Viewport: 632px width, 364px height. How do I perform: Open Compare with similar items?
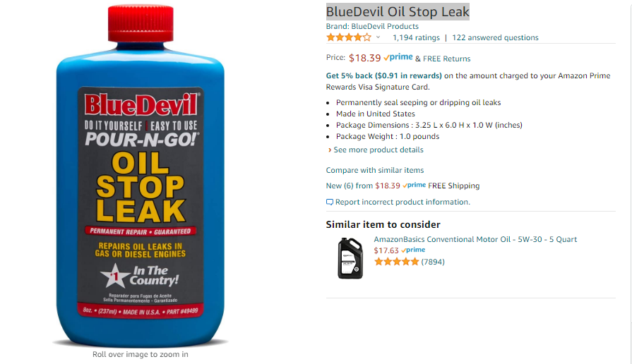click(x=375, y=170)
